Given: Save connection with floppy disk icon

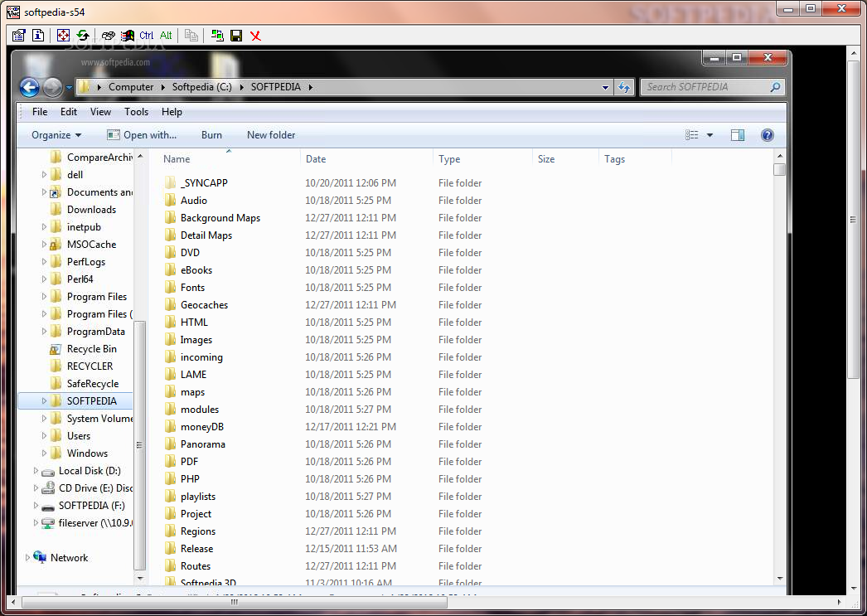Looking at the screenshot, I should (x=236, y=36).
